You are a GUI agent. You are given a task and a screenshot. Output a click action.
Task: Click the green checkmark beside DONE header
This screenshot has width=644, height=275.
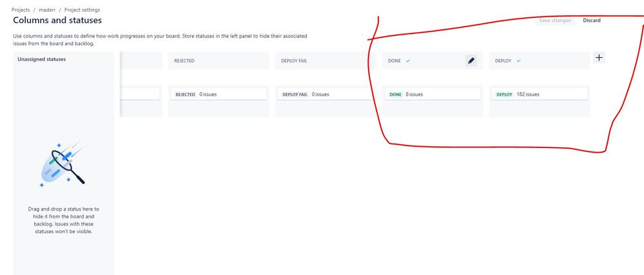point(408,61)
